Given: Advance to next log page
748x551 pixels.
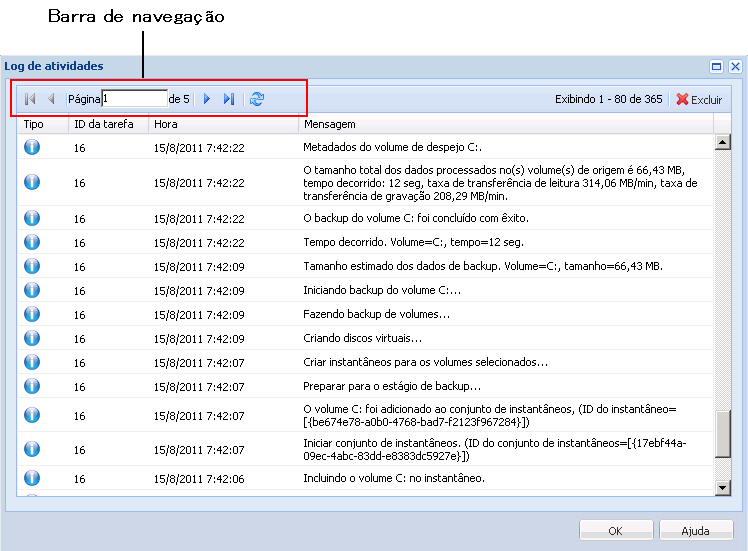Looking at the screenshot, I should 207,99.
